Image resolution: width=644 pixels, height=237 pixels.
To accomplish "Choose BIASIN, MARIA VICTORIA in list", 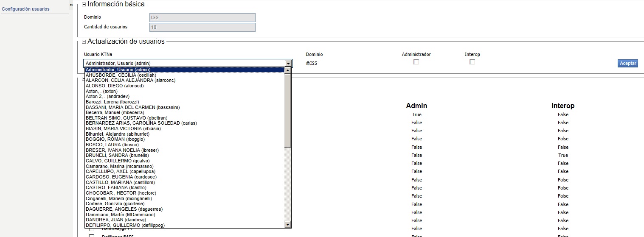I will tap(123, 128).
